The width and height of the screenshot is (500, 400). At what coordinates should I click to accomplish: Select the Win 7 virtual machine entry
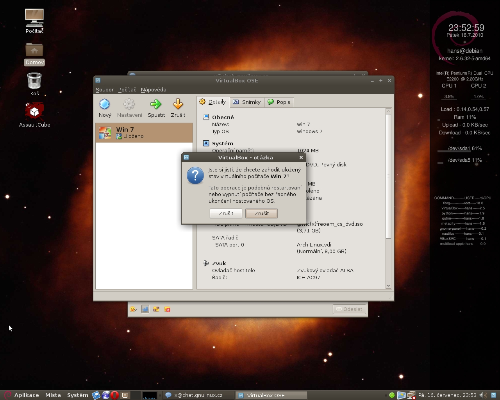coord(144,133)
